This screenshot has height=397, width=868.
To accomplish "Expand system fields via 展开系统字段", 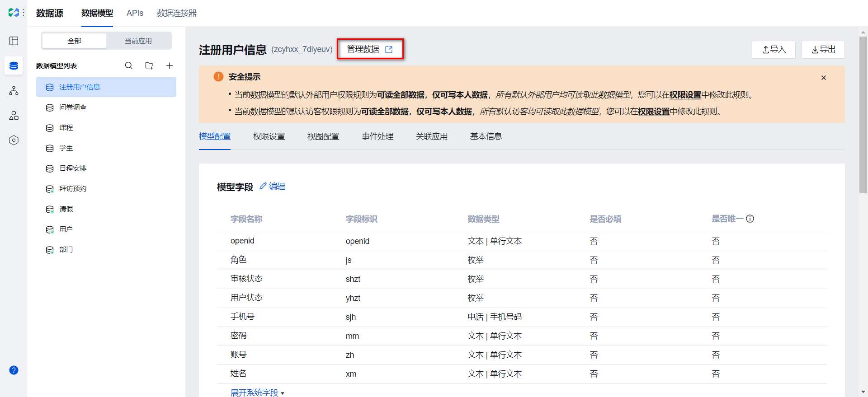I will (x=257, y=392).
